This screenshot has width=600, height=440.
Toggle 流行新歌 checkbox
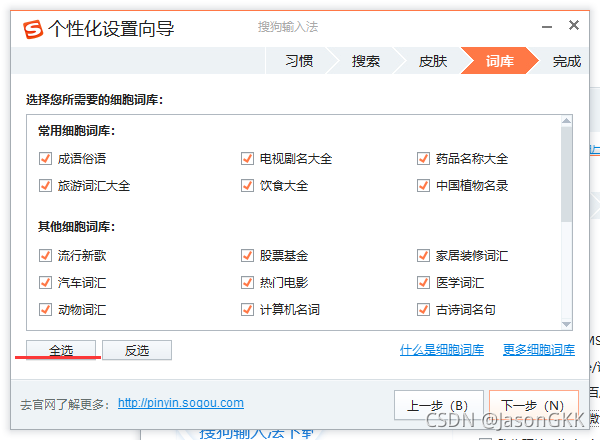[45, 255]
